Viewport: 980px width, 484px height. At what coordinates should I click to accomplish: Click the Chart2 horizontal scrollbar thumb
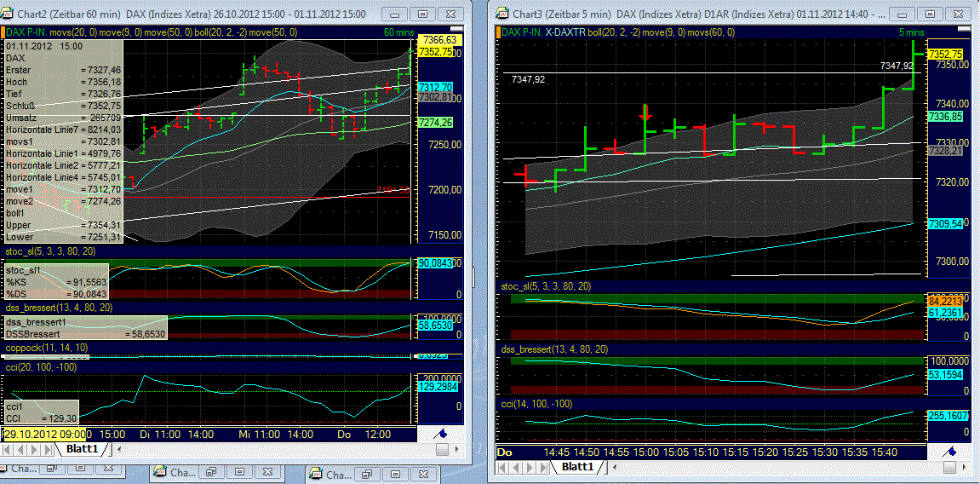tap(442, 449)
